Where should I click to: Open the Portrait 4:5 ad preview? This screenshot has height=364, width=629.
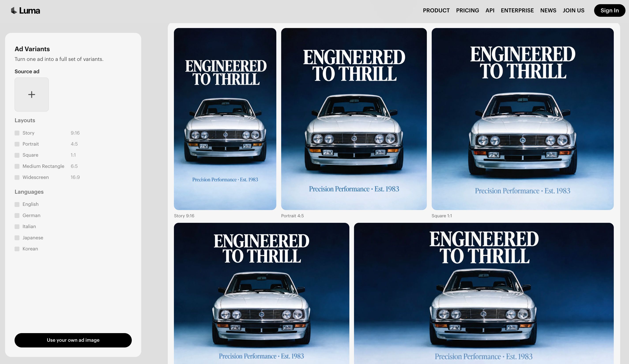354,119
